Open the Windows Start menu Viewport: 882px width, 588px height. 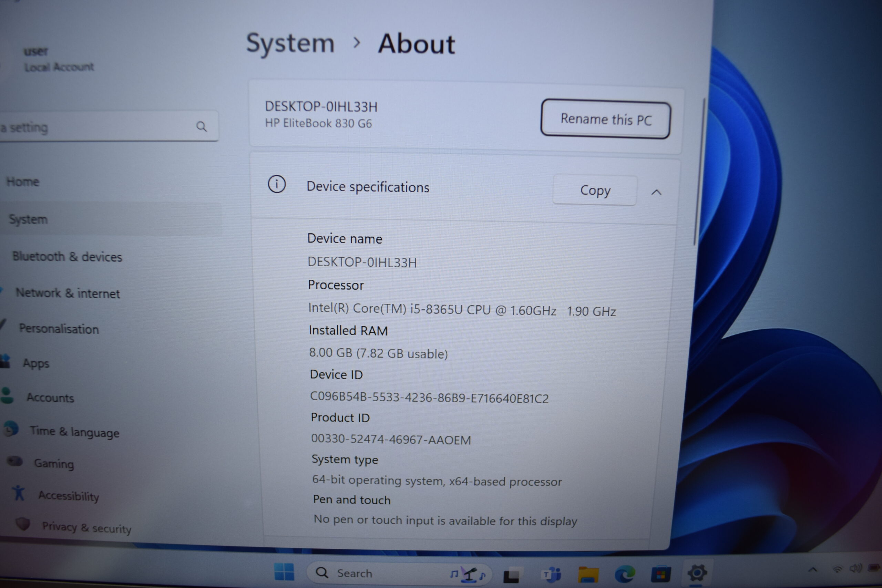pos(284,572)
